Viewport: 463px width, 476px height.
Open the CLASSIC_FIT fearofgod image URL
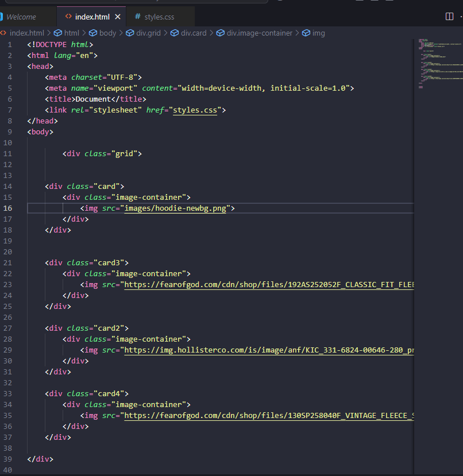[269, 285]
